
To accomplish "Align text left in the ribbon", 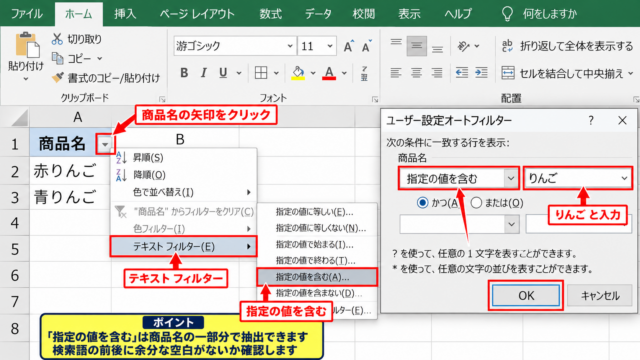I will click(396, 73).
